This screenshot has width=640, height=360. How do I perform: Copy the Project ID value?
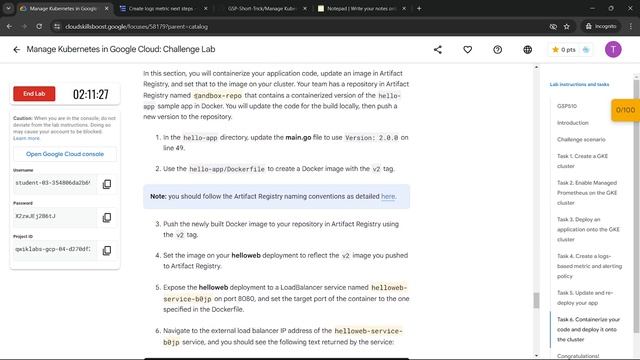[x=107, y=251]
